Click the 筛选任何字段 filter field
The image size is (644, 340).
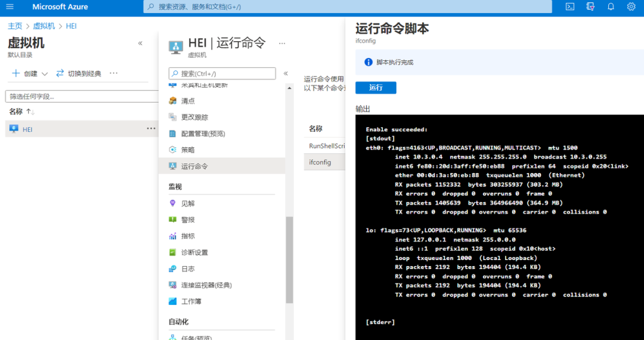tap(82, 97)
